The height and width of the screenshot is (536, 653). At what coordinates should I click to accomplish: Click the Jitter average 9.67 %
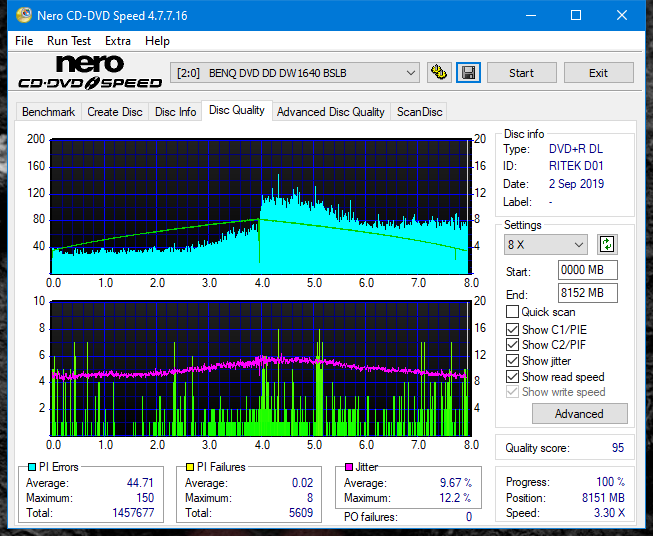pos(456,483)
